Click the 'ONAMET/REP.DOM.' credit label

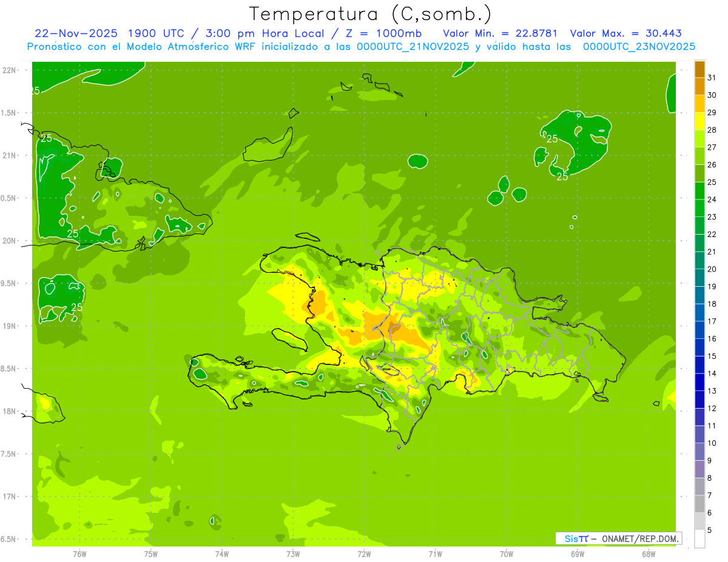click(640, 538)
